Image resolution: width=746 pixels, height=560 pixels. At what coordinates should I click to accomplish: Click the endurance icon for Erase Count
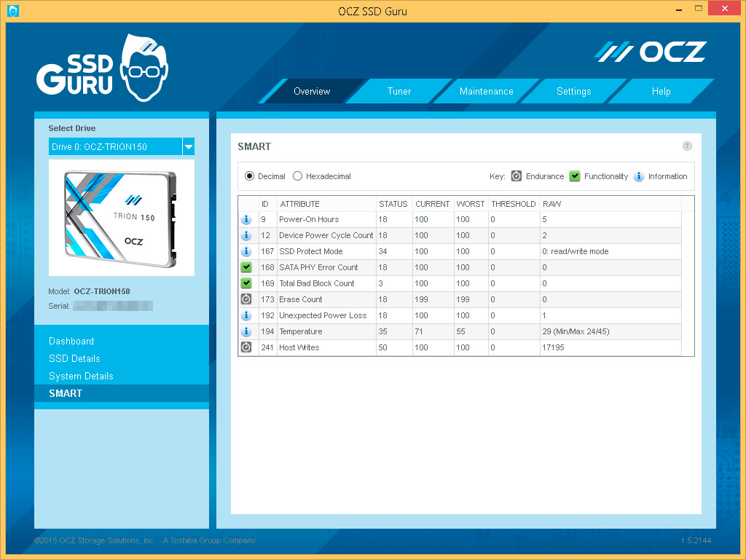[246, 299]
